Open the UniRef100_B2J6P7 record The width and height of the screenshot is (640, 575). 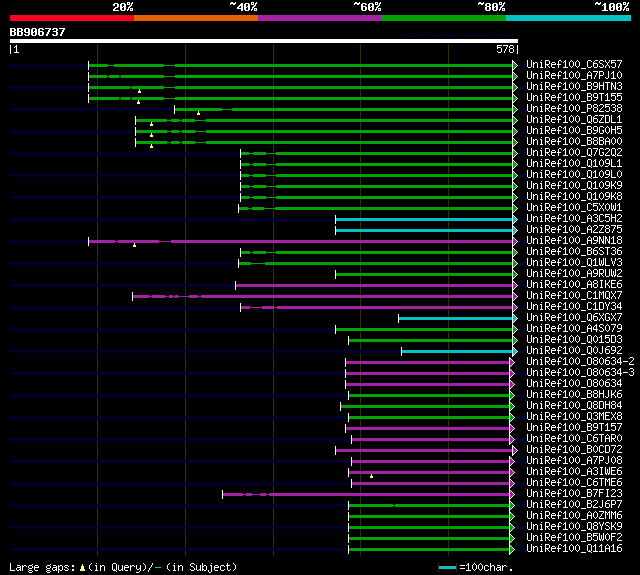(574, 505)
